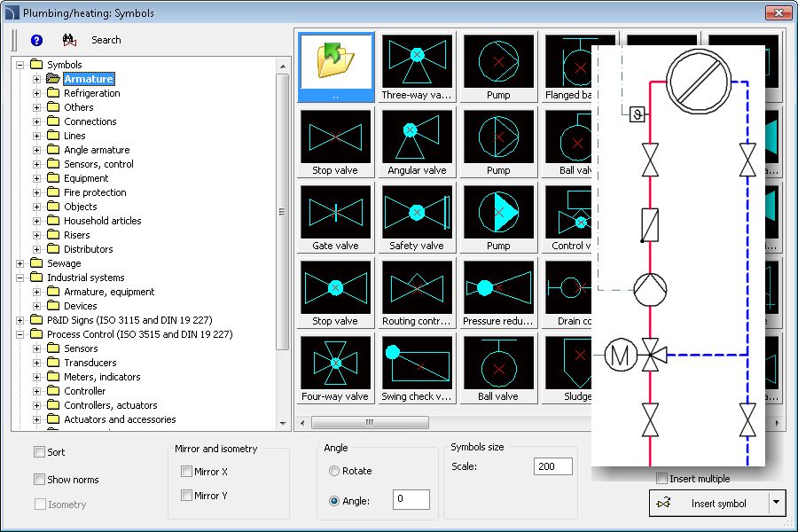This screenshot has width=798, height=532.
Task: Select the Three-way valve symbol
Action: coord(417,67)
